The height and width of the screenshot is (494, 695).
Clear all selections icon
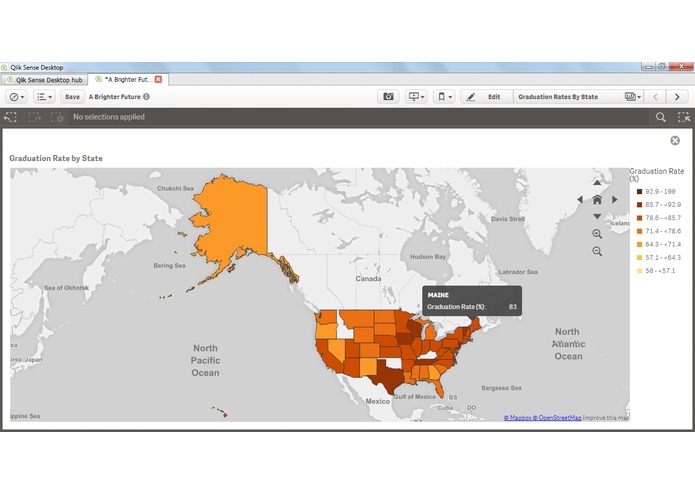(57, 117)
